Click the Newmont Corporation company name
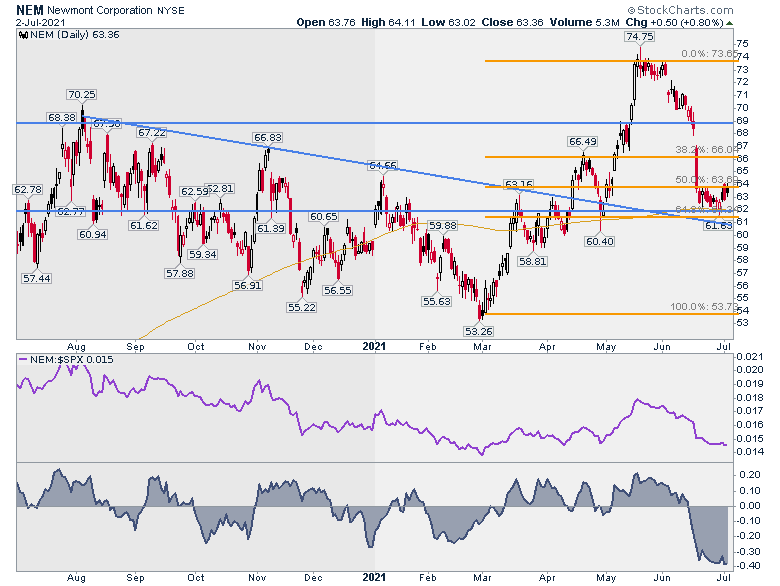The image size is (780, 586). coord(100,10)
